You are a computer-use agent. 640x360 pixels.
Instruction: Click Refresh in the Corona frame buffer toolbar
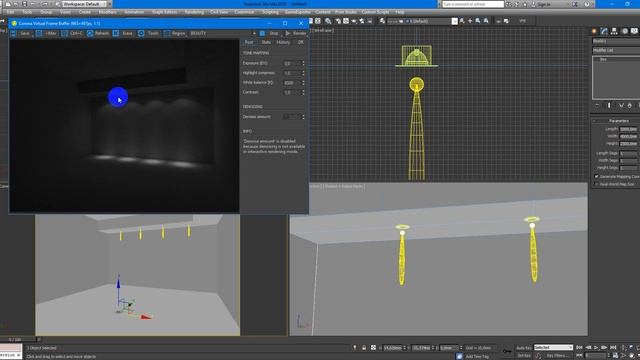coord(98,33)
